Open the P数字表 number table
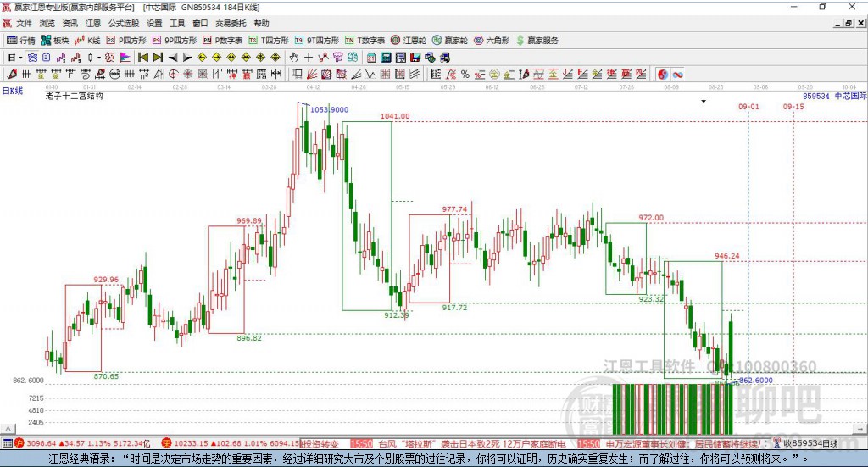Screen dimensions: 868x467 pyautogui.click(x=223, y=41)
